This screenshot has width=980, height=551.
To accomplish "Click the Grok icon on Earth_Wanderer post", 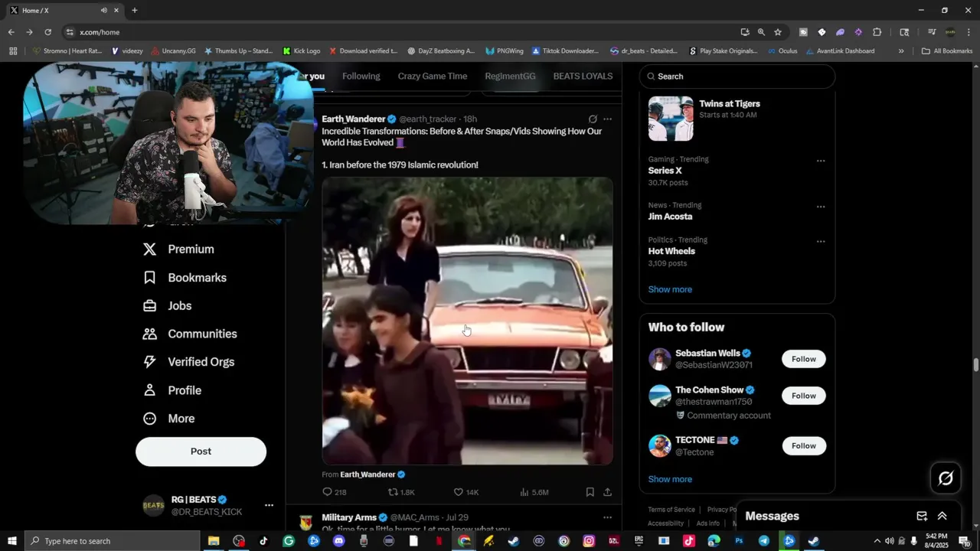I will tap(593, 119).
